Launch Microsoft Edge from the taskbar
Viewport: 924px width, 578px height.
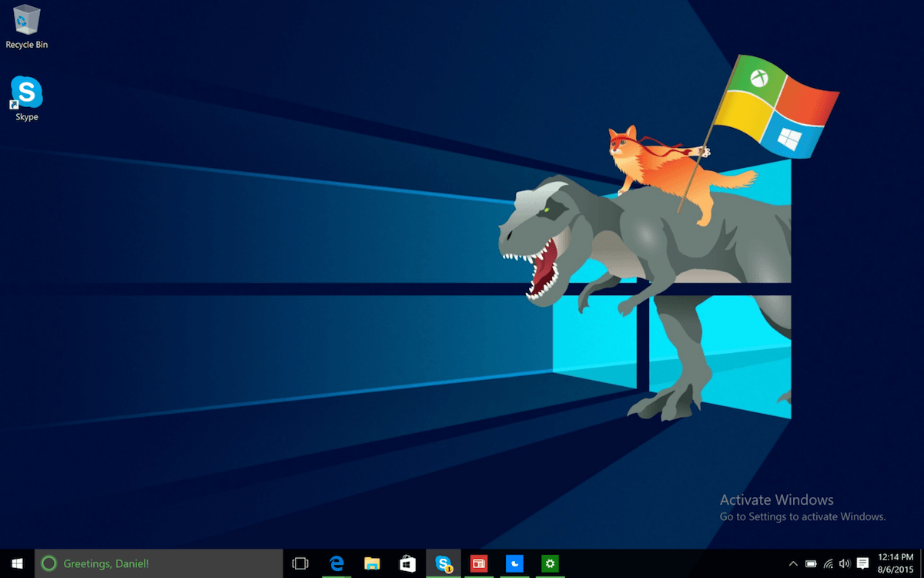pyautogui.click(x=336, y=563)
